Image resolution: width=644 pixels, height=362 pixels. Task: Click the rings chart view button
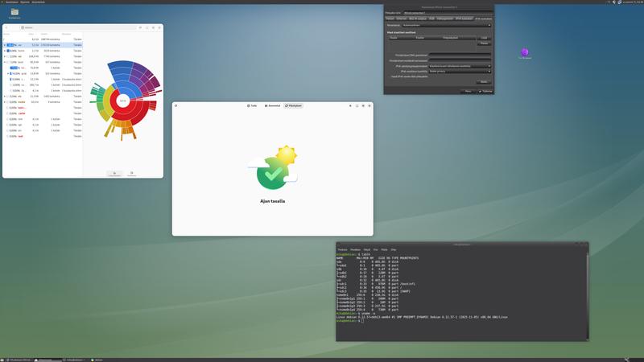114,173
